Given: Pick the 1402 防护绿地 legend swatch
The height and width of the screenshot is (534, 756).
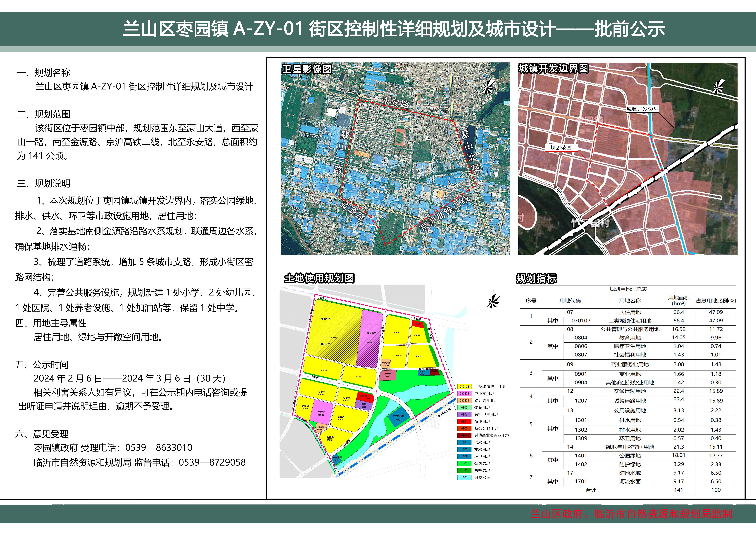Looking at the screenshot, I should point(464,471).
